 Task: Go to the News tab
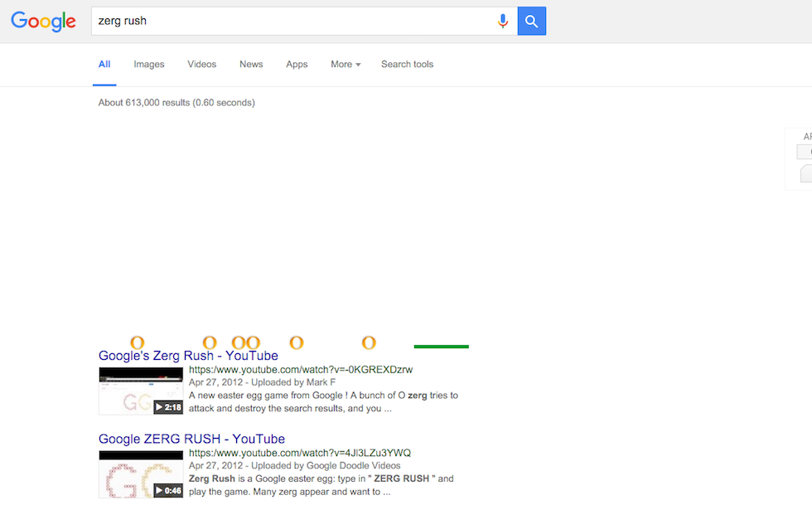click(x=251, y=65)
